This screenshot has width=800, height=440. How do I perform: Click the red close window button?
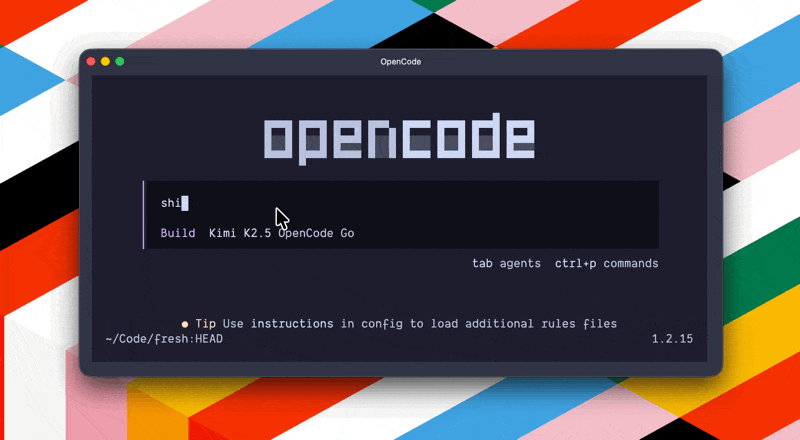(x=91, y=62)
